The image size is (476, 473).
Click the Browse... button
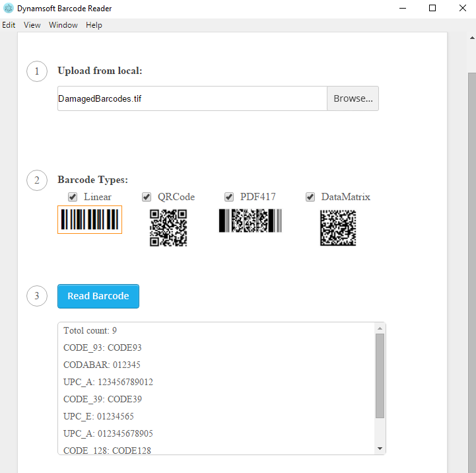pos(353,98)
